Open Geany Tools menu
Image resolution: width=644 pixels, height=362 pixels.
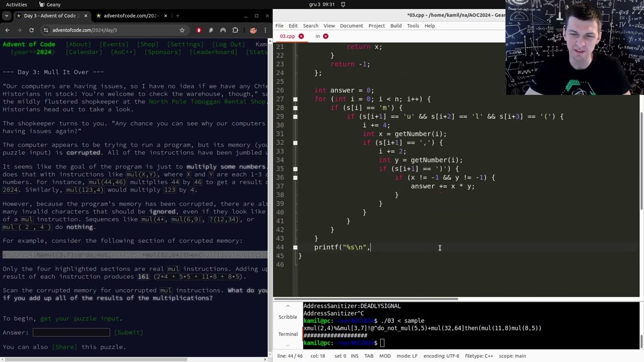click(x=413, y=26)
